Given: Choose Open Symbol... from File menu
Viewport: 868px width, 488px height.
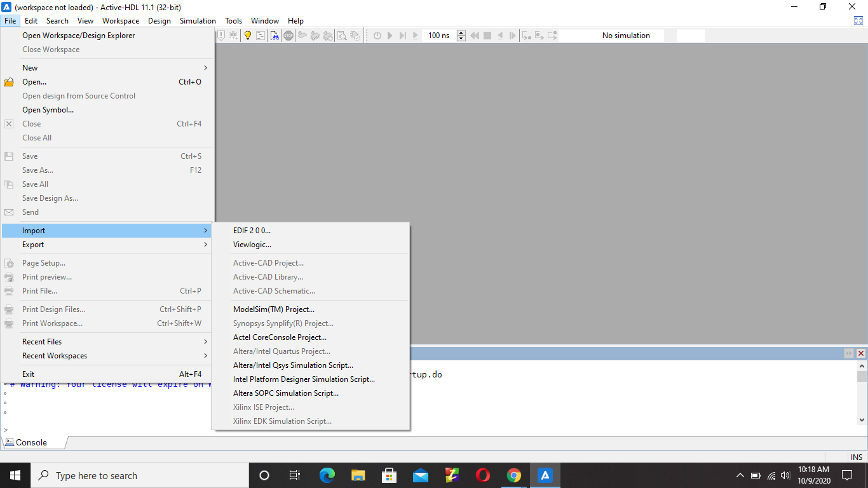Looking at the screenshot, I should coord(107,110).
